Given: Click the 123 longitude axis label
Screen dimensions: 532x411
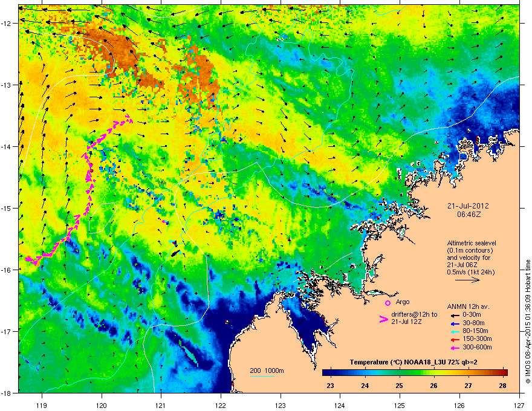Looking at the screenshot, I should pyautogui.click(x=281, y=405).
